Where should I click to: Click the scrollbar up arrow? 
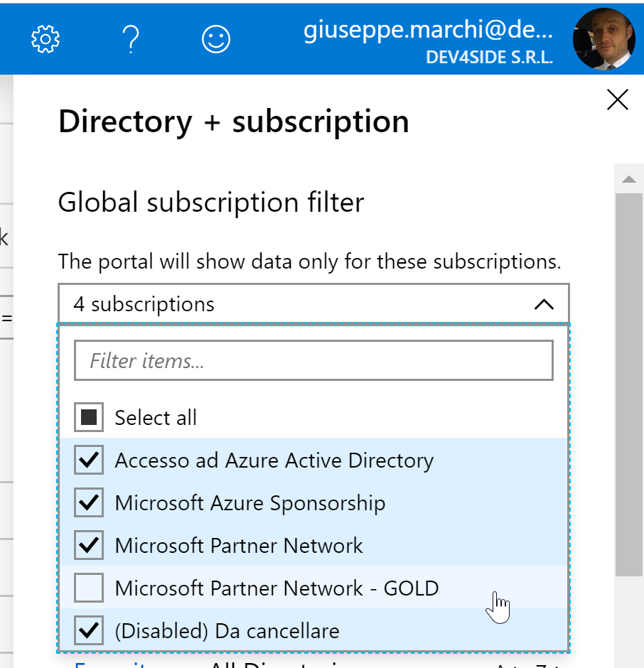point(628,179)
